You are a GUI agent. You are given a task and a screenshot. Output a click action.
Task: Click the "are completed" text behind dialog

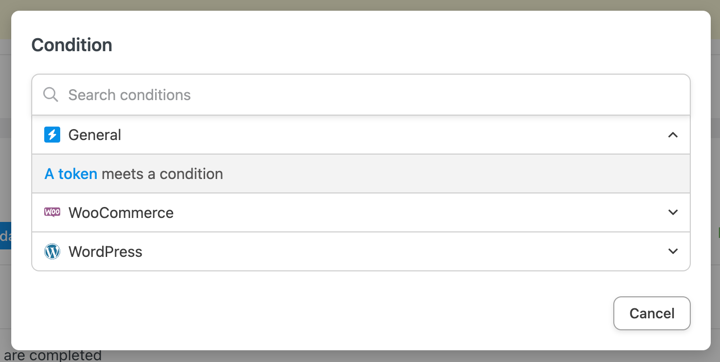[x=52, y=356]
